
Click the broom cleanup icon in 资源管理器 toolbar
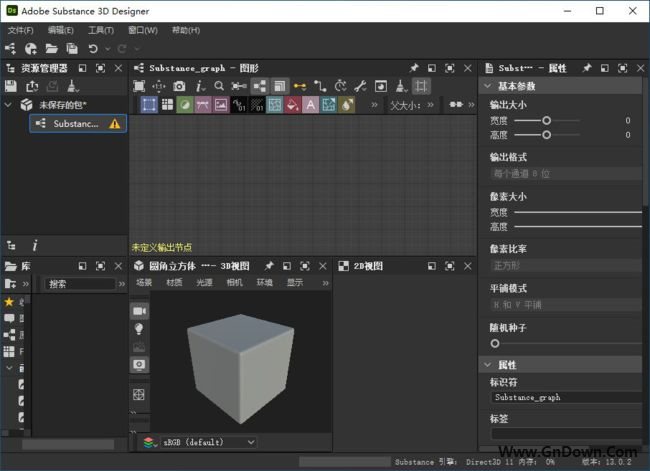[73, 86]
